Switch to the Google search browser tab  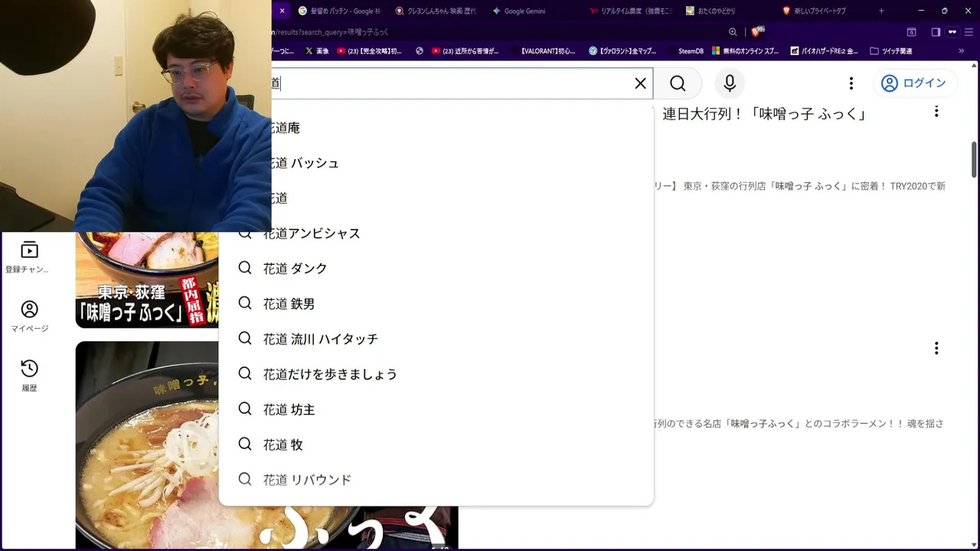coord(339,11)
